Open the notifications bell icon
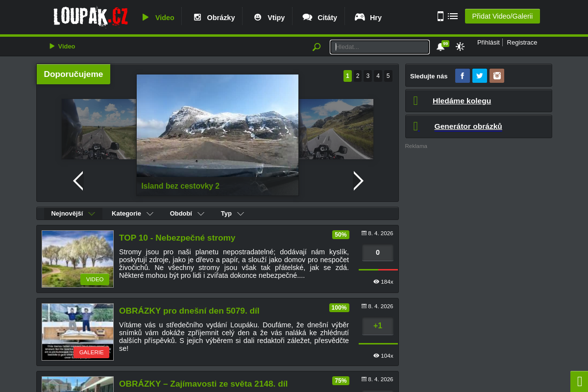 coord(441,47)
